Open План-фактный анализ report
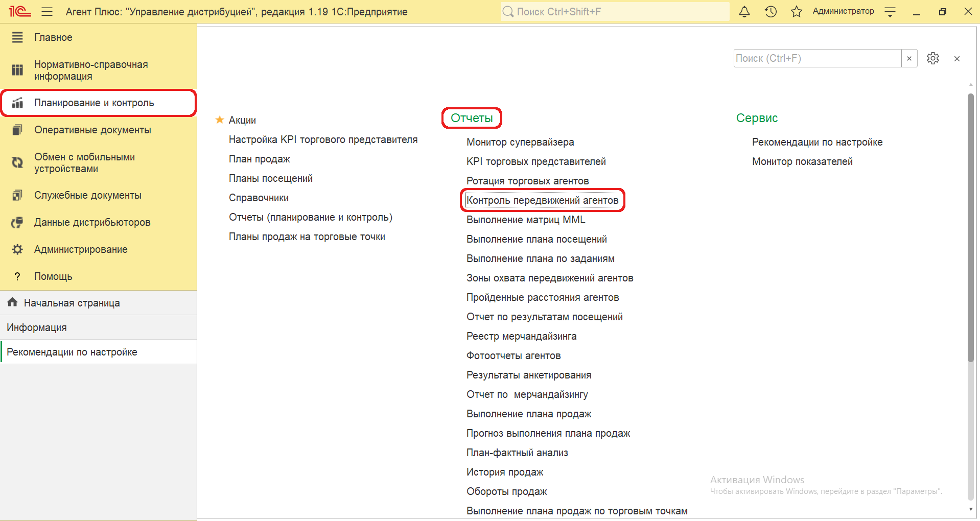 point(517,453)
